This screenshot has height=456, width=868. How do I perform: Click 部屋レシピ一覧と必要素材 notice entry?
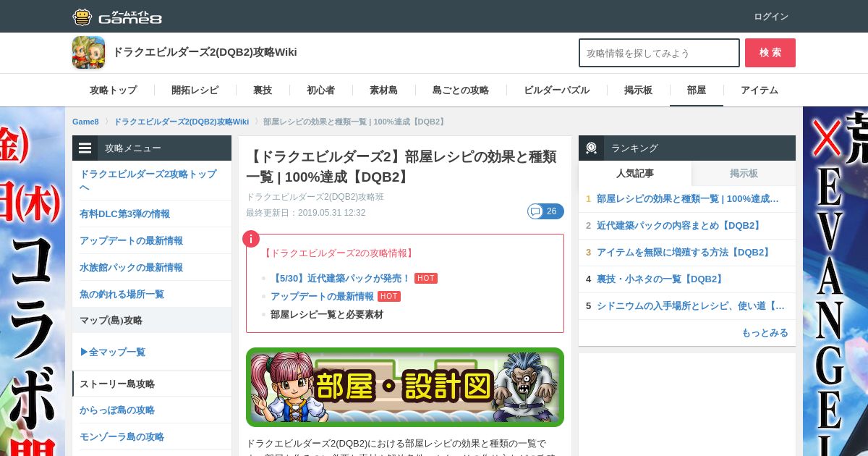click(327, 314)
